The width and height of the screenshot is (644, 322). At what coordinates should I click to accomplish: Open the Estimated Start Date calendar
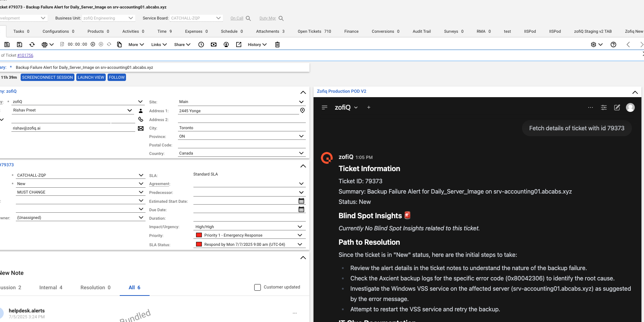click(301, 201)
